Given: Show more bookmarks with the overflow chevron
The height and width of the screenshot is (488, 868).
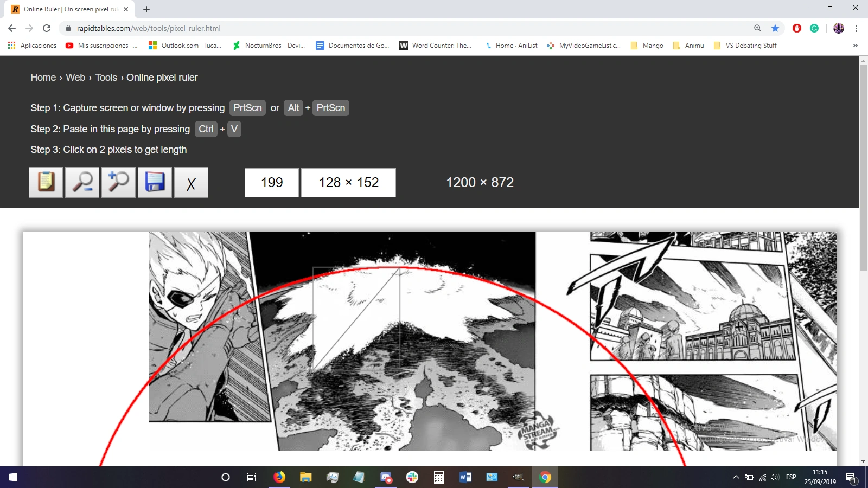Looking at the screenshot, I should point(856,46).
